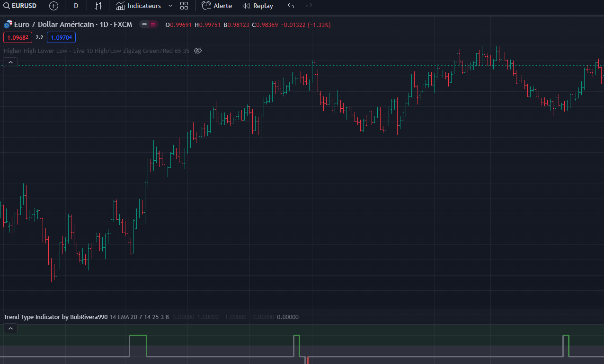Click the H0.99751 high value in legend

[208, 25]
